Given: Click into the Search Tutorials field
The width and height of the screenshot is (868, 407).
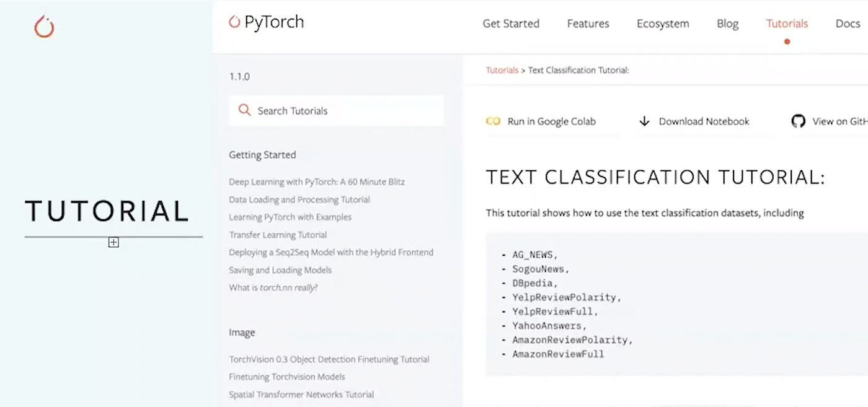Looking at the screenshot, I should click(x=336, y=110).
